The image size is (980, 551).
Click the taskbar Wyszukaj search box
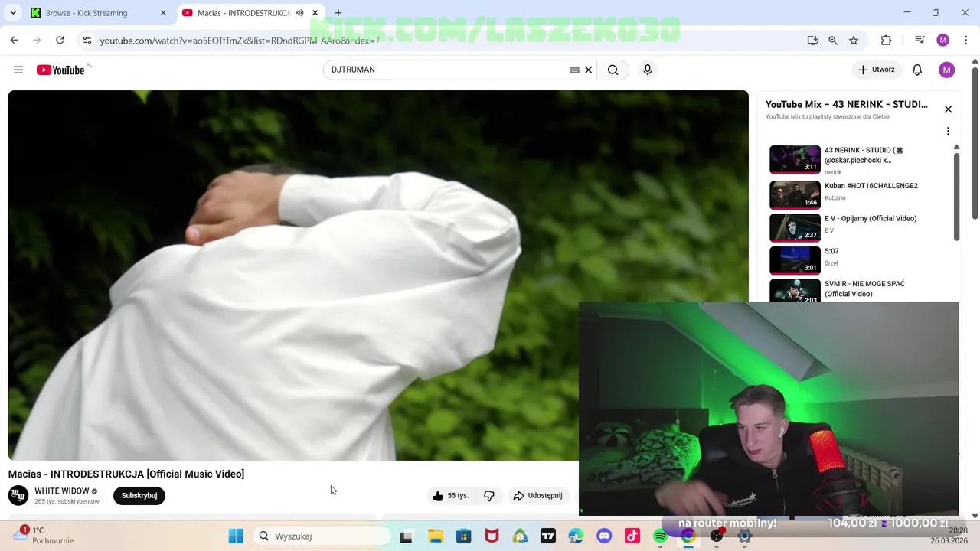(322, 536)
